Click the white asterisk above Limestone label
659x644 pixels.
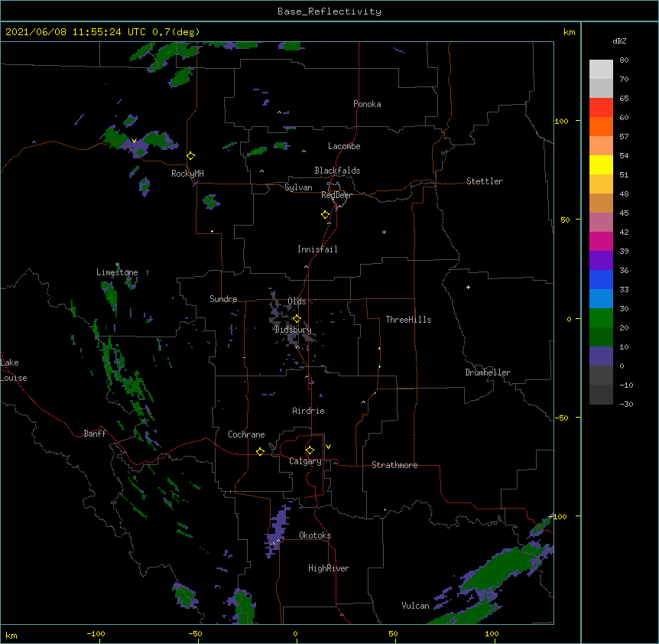pos(117,265)
